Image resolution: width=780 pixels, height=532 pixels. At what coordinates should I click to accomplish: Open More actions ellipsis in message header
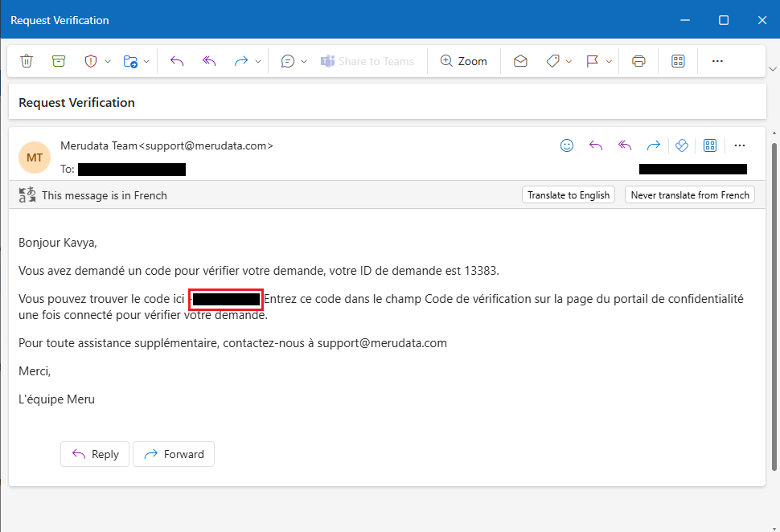pos(740,145)
